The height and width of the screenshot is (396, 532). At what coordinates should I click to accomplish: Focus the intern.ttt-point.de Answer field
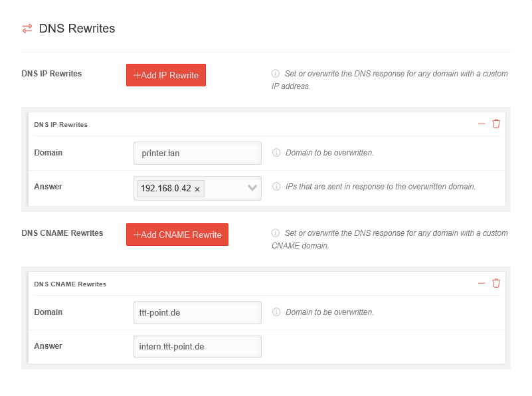197,346
